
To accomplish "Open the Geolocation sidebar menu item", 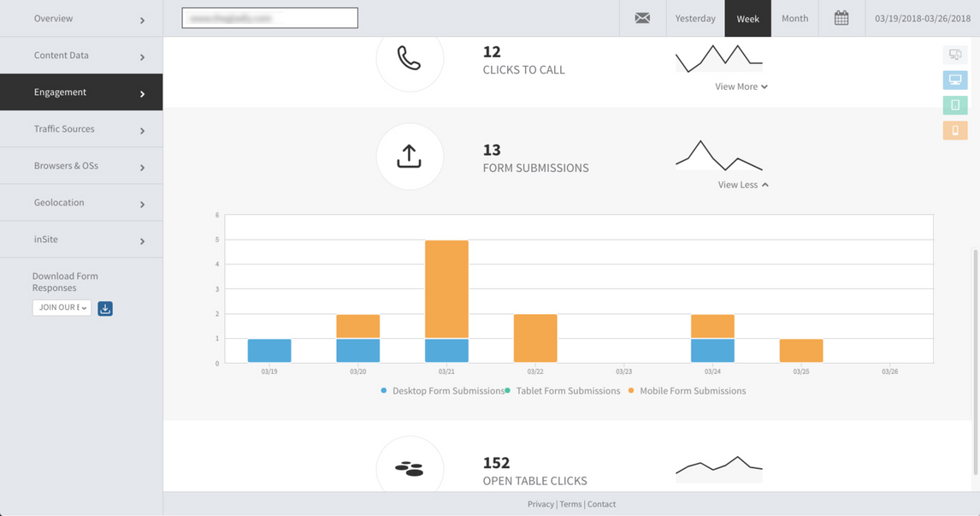I will click(81, 203).
